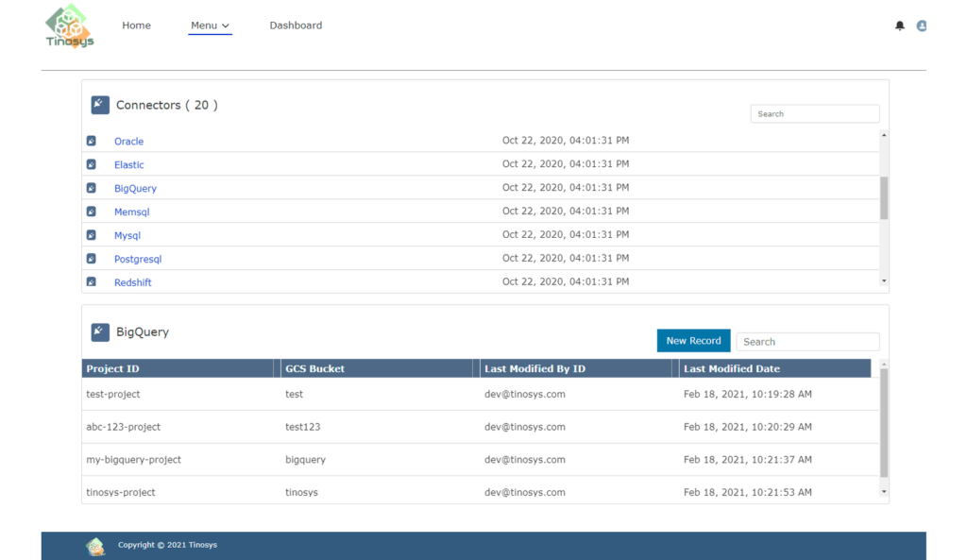This screenshot has height=560, width=967.
Task: Open the notifications bell
Action: [x=900, y=25]
